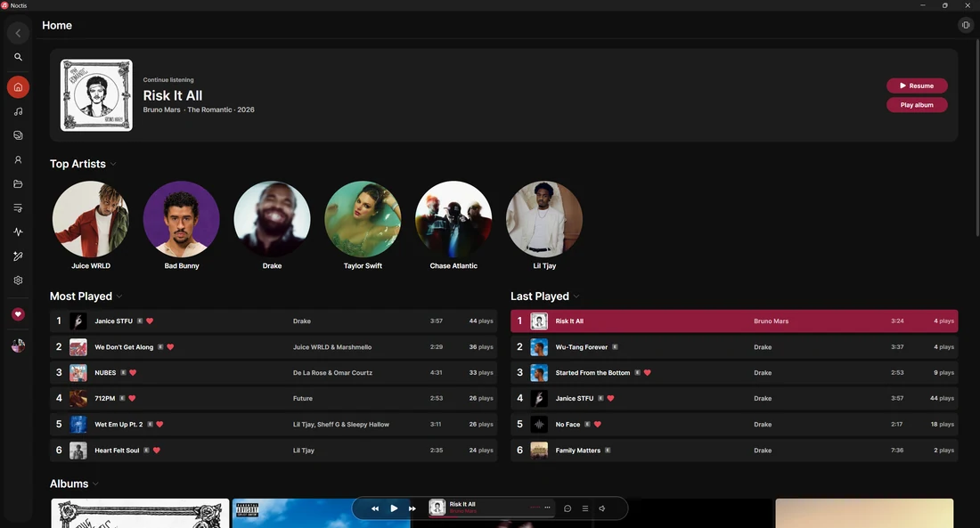This screenshot has height=528, width=980.
Task: Toggle the heart on NUBES
Action: (133, 372)
